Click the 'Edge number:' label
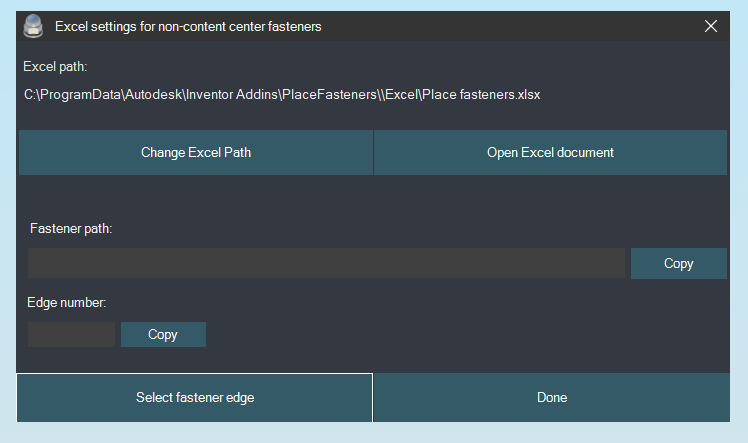This screenshot has width=748, height=443. [x=67, y=301]
